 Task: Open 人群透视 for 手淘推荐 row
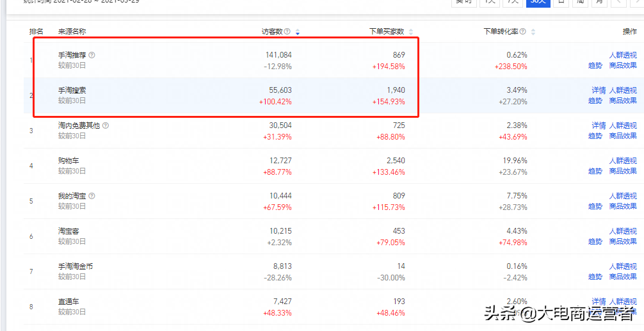pyautogui.click(x=623, y=55)
